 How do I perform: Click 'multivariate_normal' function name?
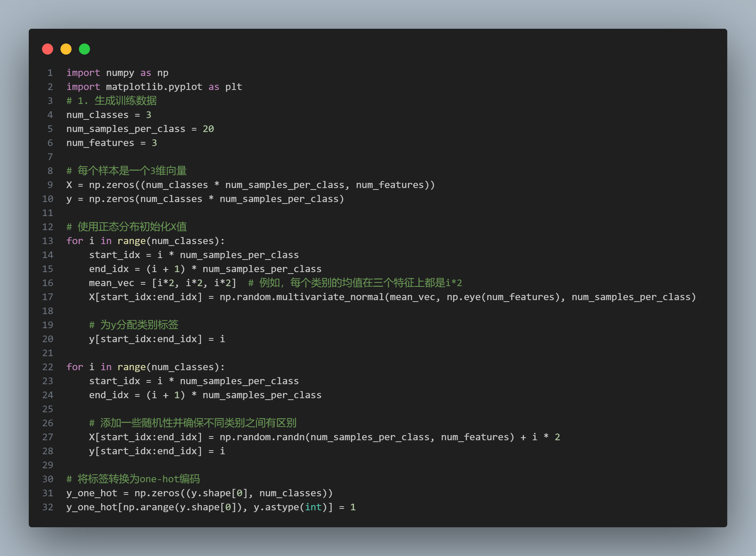330,297
